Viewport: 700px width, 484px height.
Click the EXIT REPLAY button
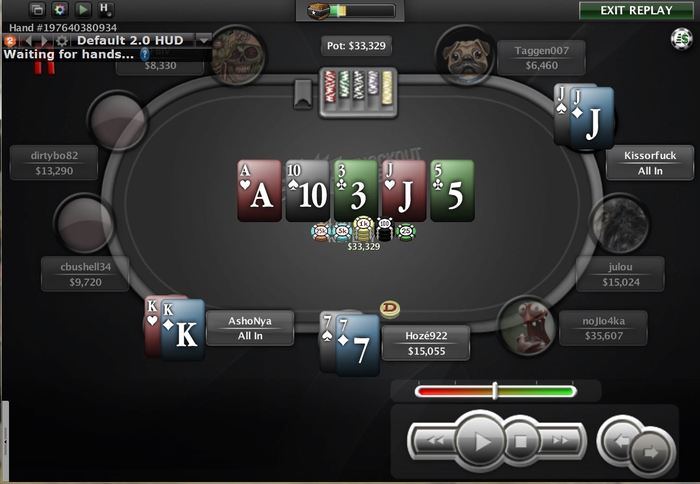[x=636, y=10]
